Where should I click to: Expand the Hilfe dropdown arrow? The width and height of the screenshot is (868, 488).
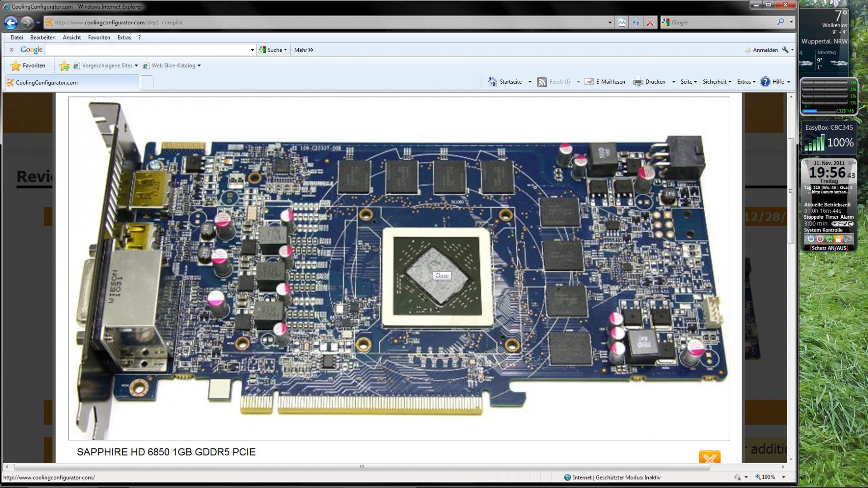[x=788, y=82]
